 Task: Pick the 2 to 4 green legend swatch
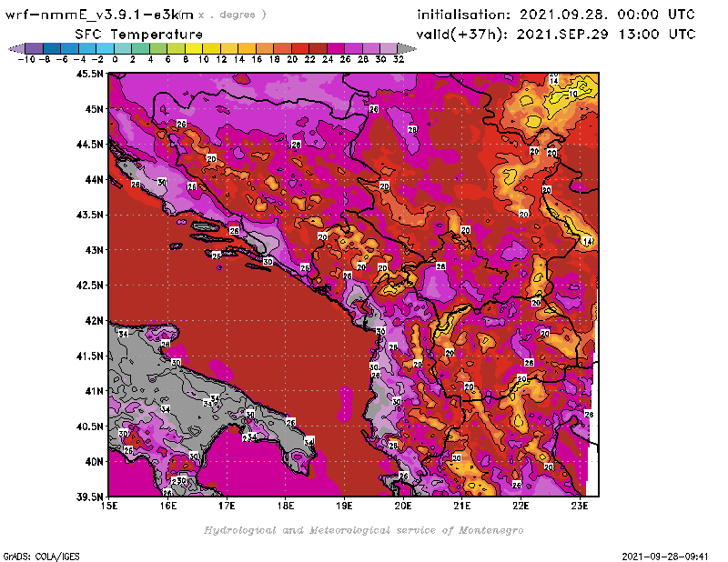(x=141, y=48)
